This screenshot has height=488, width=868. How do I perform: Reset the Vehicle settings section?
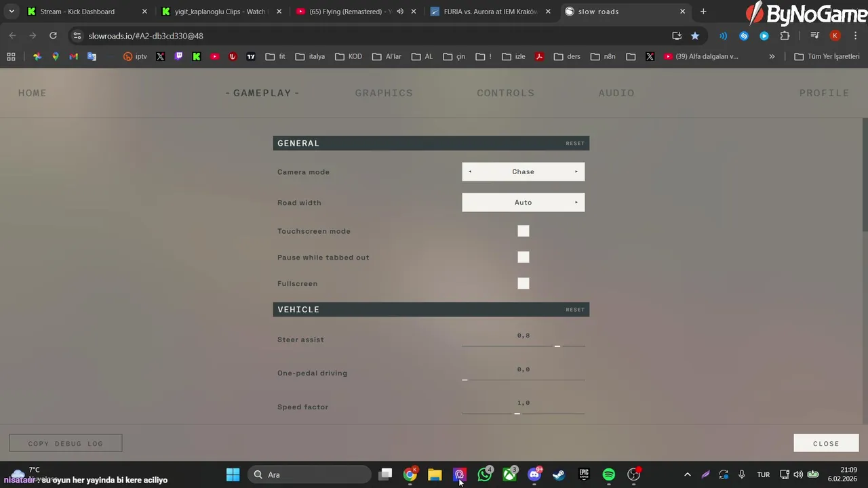point(575,310)
